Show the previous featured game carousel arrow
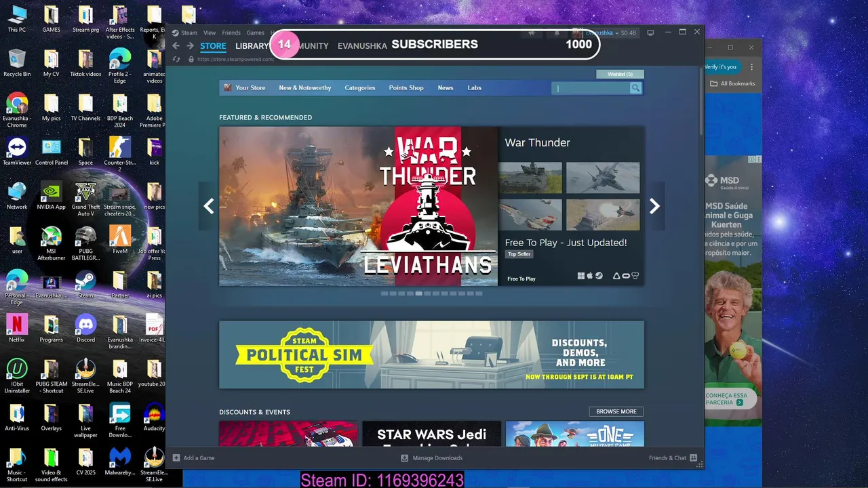Image resolution: width=868 pixels, height=488 pixels. pyautogui.click(x=209, y=206)
